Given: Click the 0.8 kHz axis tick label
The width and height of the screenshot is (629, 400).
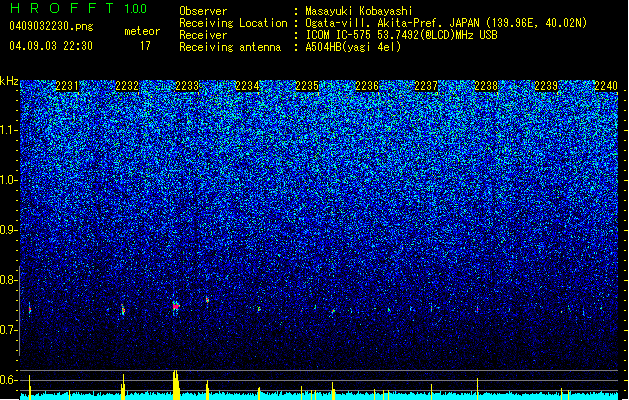Looking at the screenshot, I should point(9,280).
